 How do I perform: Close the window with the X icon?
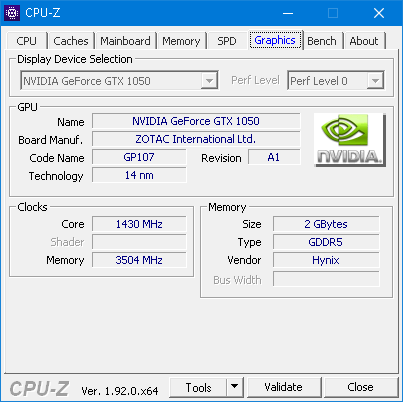379,13
